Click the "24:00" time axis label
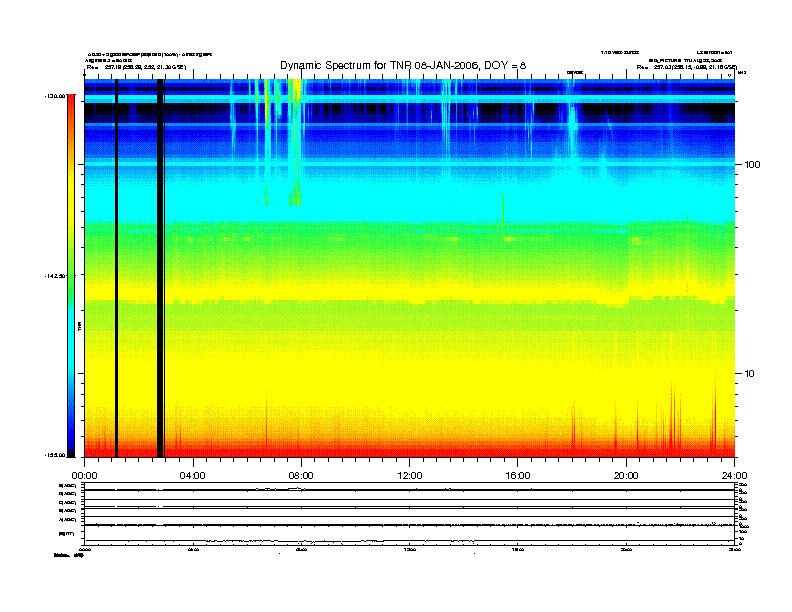Viewport: 792px width, 612px height. 734,476
